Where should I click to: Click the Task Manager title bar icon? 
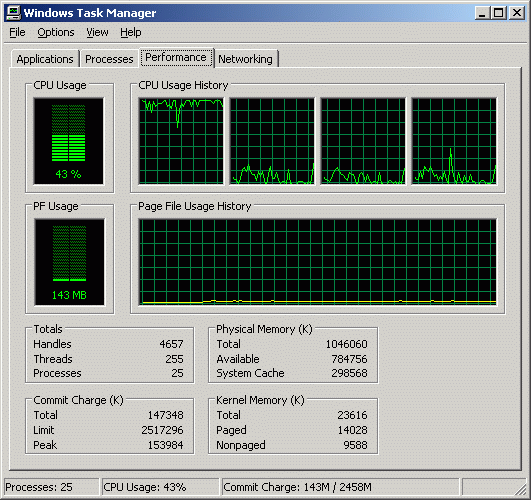tap(14, 13)
